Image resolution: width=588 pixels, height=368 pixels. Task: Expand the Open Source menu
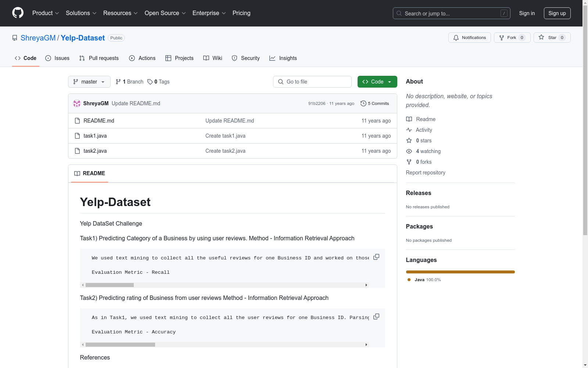coord(165,13)
